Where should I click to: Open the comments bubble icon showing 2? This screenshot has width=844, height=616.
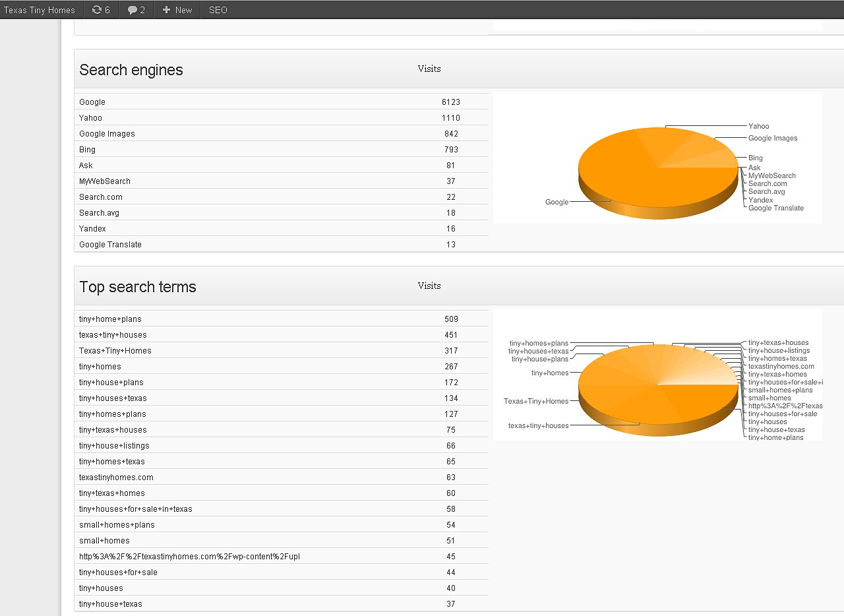pyautogui.click(x=132, y=10)
